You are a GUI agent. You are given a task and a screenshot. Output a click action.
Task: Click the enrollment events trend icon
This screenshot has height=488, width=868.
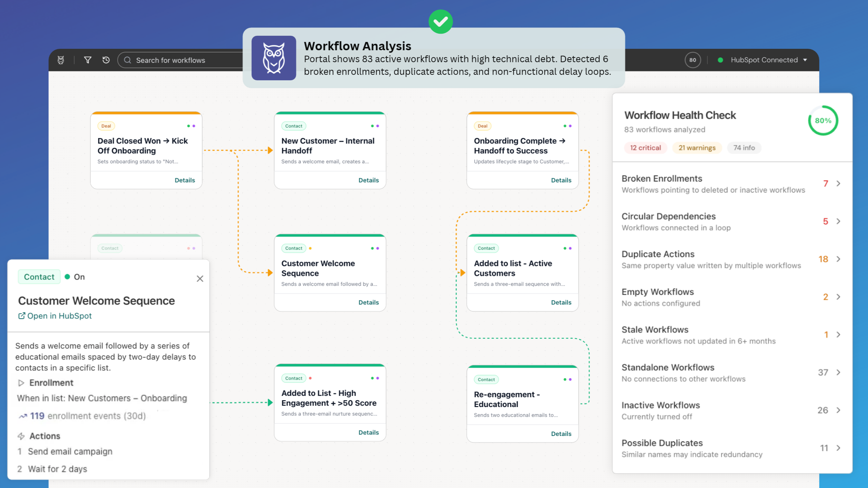[23, 416]
